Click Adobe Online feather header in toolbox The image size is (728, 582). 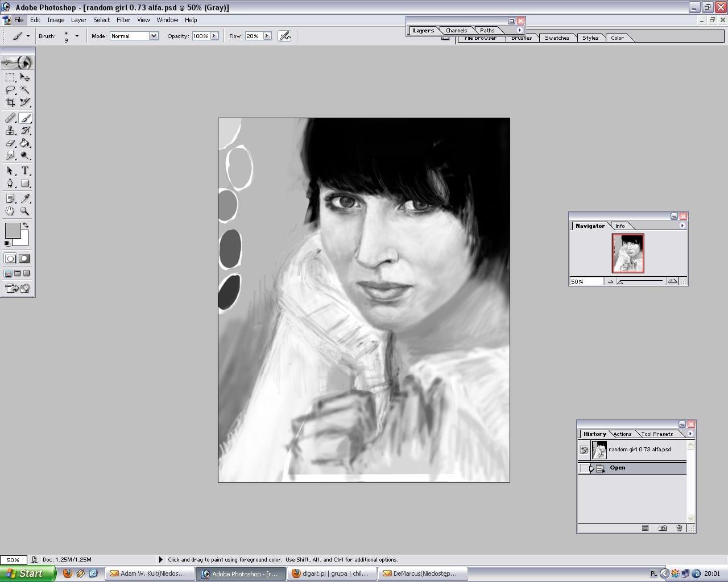tap(18, 62)
